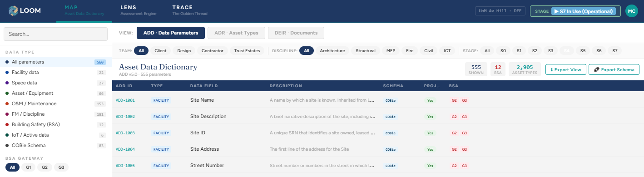
Task: Select O&M / Maintenance data type
Action: click(x=55, y=103)
